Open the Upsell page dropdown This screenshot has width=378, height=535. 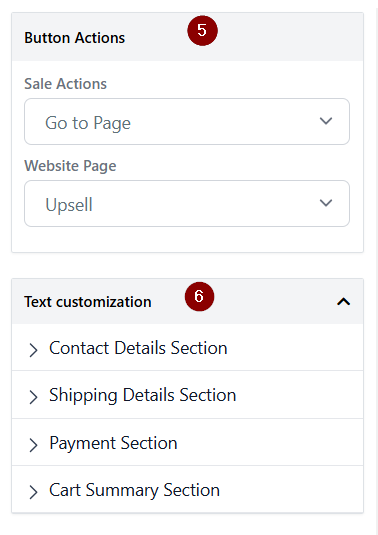pyautogui.click(x=187, y=203)
